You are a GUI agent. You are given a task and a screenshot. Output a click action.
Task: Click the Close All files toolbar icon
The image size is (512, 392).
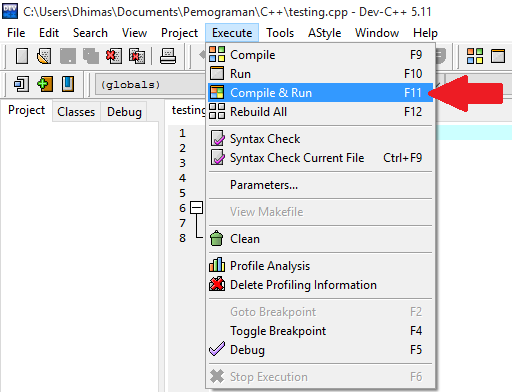137,56
